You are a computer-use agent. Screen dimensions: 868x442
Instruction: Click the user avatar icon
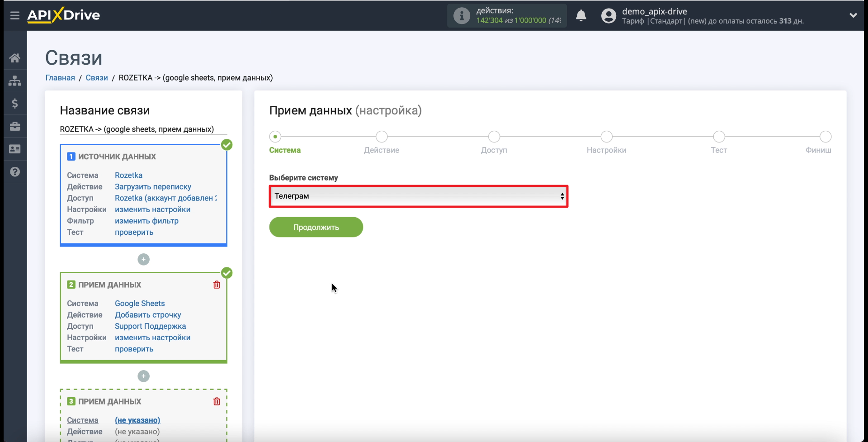tap(609, 16)
